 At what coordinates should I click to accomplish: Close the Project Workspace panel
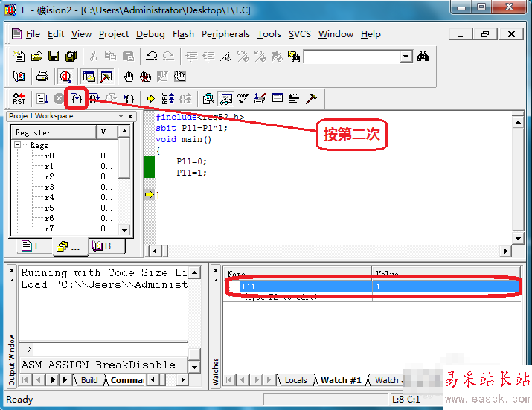click(130, 116)
